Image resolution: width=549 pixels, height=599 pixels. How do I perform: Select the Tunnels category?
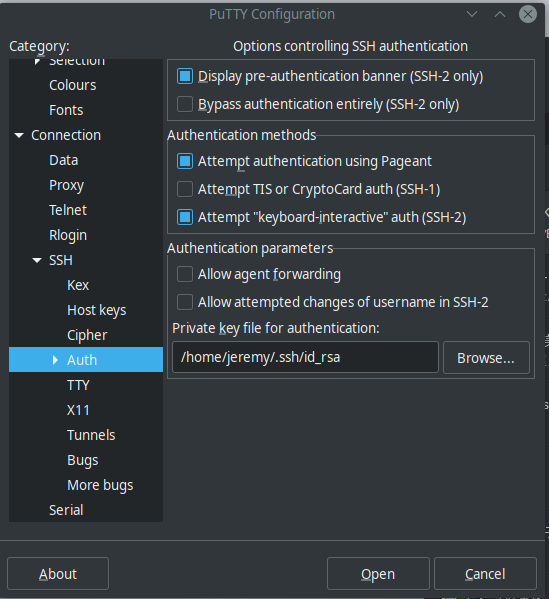point(91,435)
